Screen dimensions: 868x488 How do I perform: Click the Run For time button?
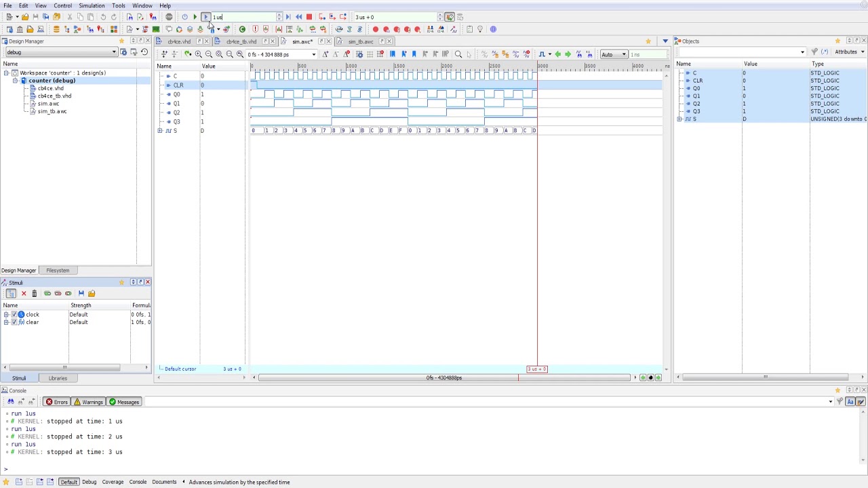(x=205, y=17)
